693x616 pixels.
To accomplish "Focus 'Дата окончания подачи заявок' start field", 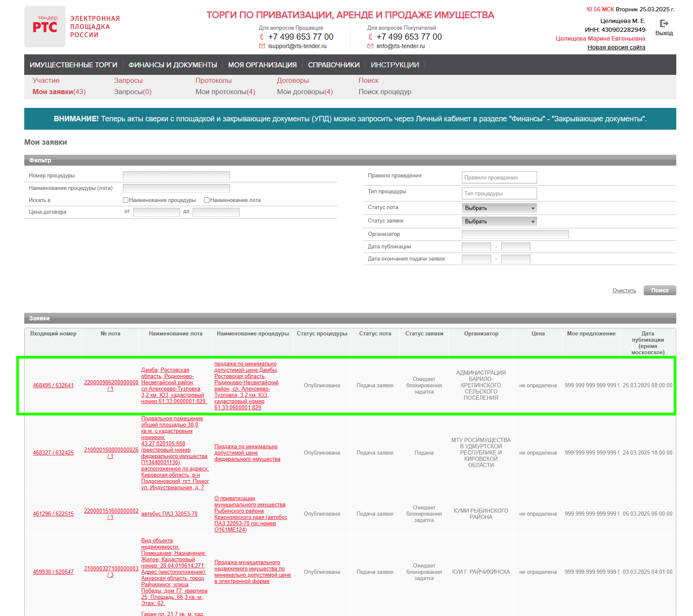I will (x=476, y=259).
